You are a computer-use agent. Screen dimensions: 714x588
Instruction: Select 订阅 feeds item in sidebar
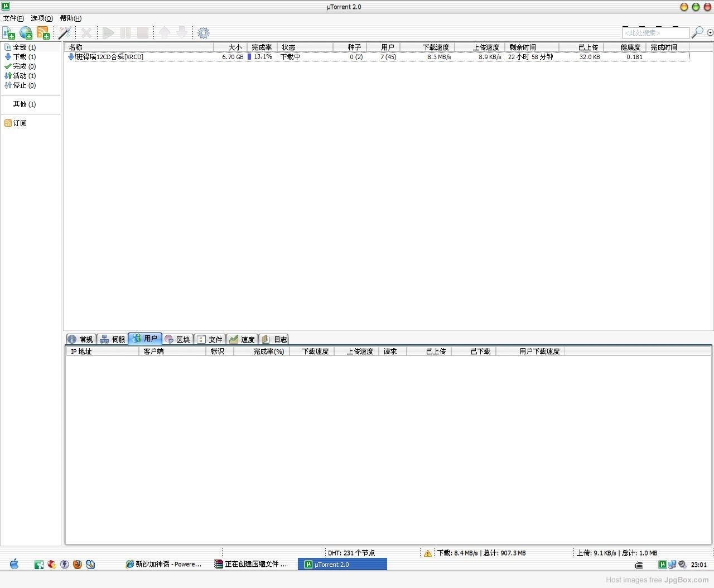[x=20, y=123]
